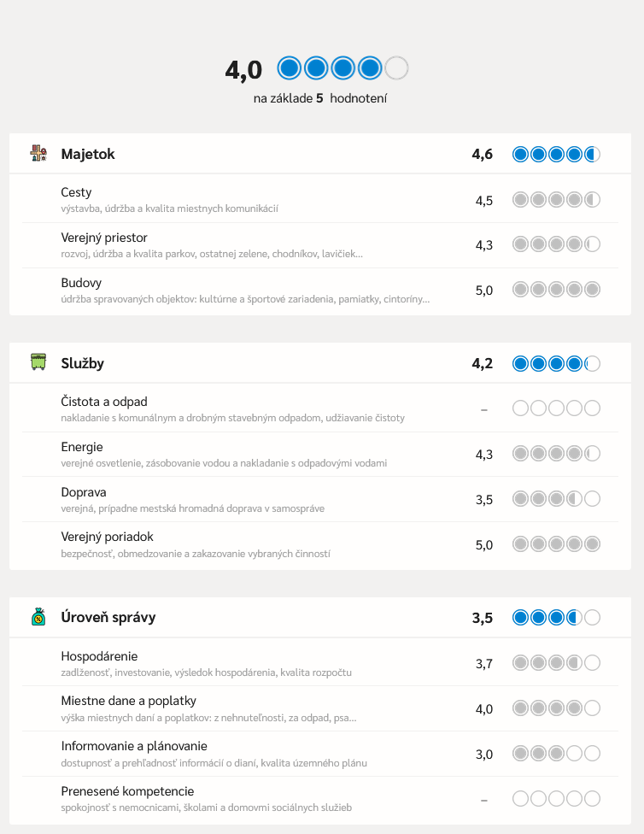Screen dimensions: 644x834
Task: Click the Hospodárenie row title
Action: (x=99, y=656)
